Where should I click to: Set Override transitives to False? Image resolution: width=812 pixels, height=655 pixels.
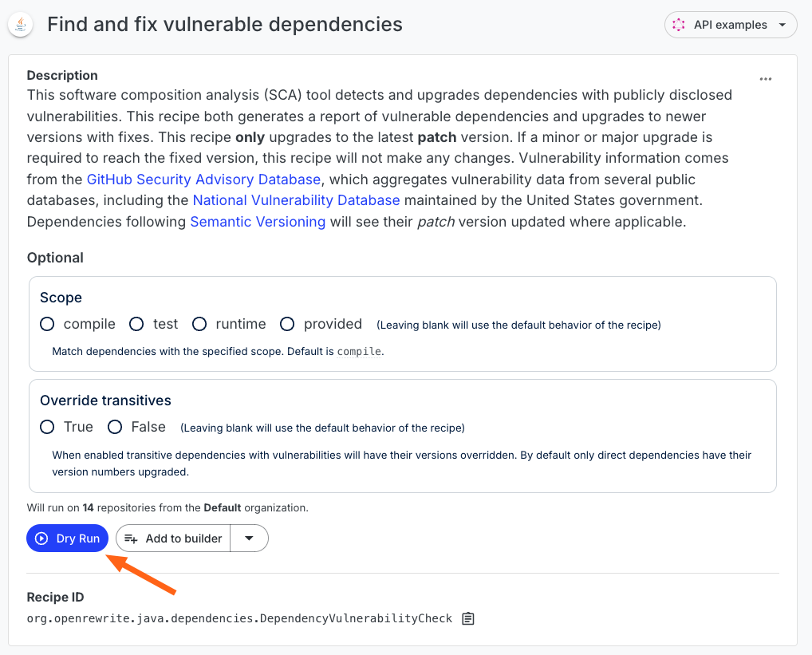pyautogui.click(x=115, y=427)
